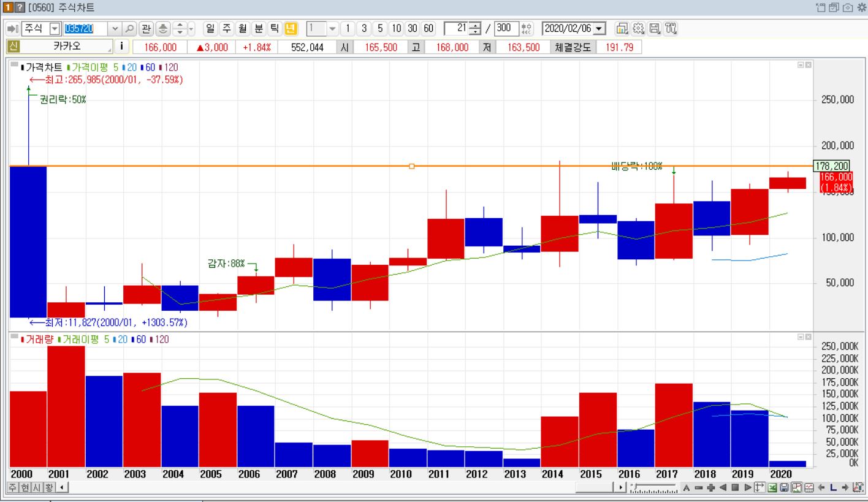Click the text annotation 'A' icon
The width and height of the screenshot is (868, 502).
click(x=687, y=488)
